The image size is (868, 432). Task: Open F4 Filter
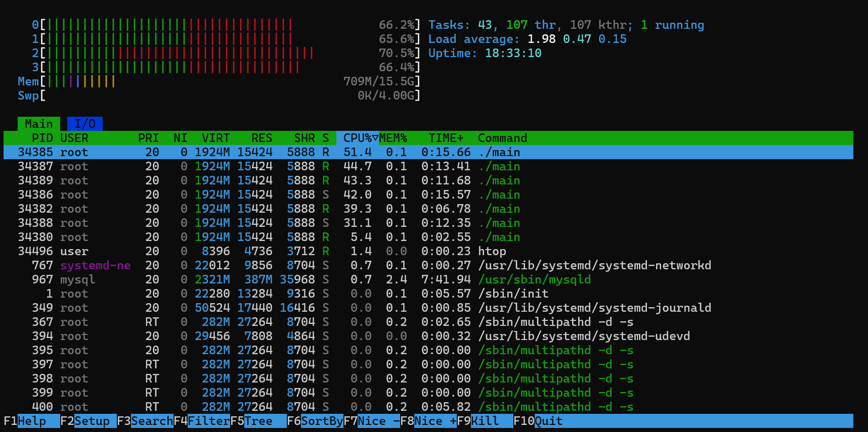[202, 421]
